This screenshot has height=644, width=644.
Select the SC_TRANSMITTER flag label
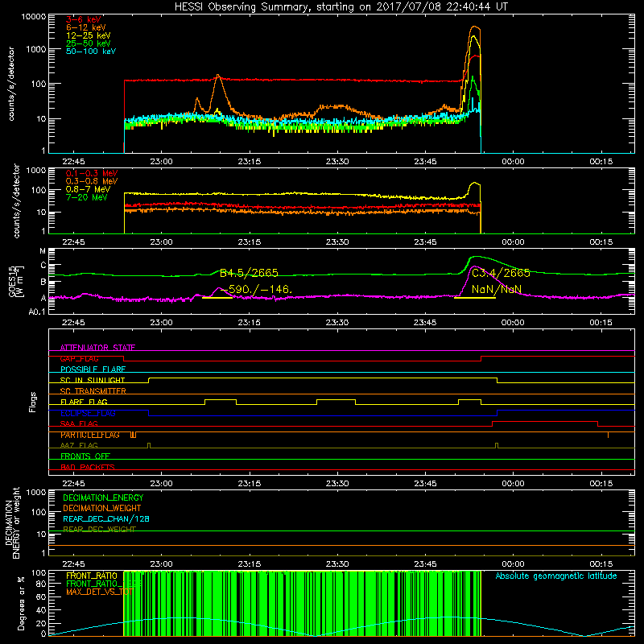click(x=93, y=391)
